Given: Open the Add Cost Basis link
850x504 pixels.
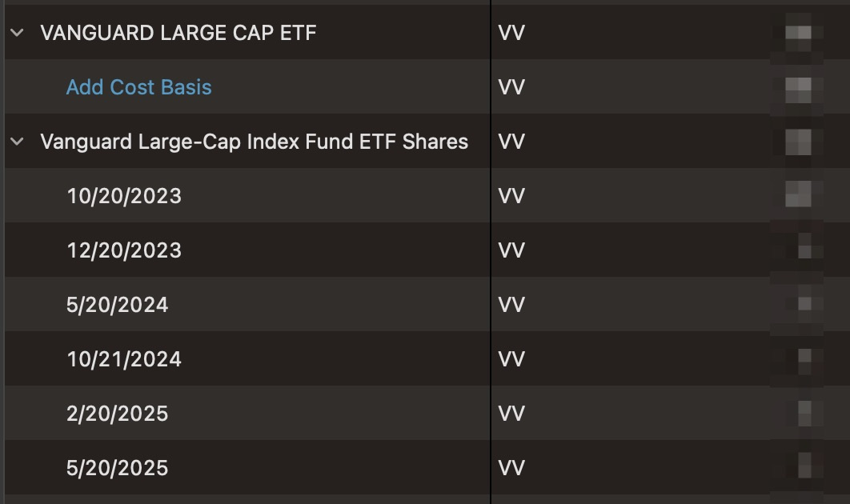Looking at the screenshot, I should coord(138,87).
